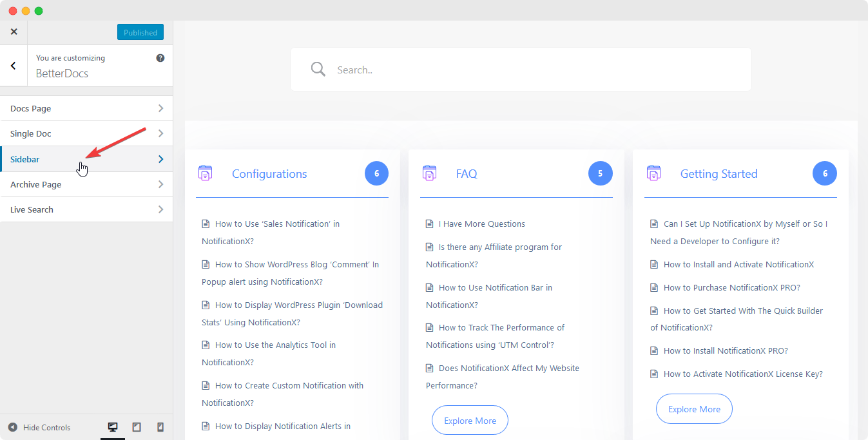Viewport: 868px width, 440px height.
Task: Open 'How to Create Custom Notification' doc
Action: 282,394
